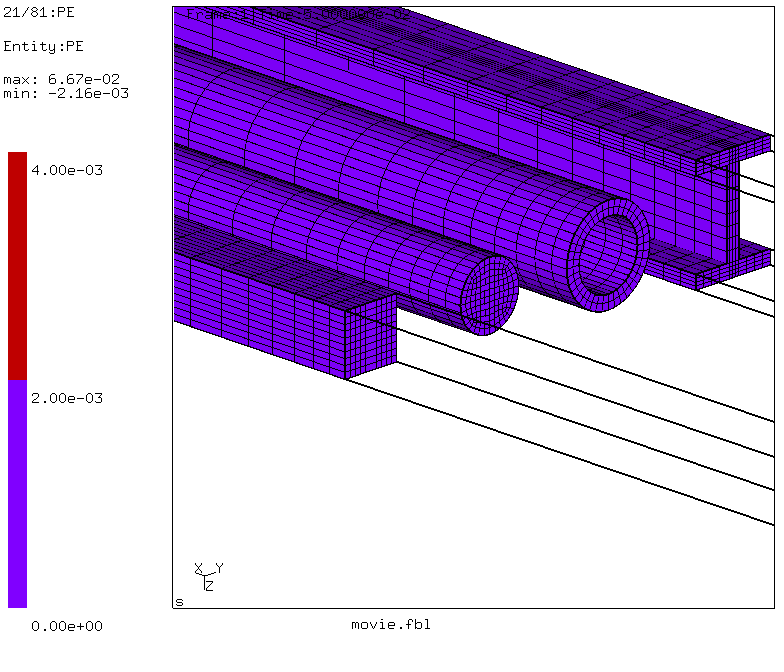The width and height of the screenshot is (784, 672).
Task: Click the 0.00e+00 legend value
Action: click(67, 626)
